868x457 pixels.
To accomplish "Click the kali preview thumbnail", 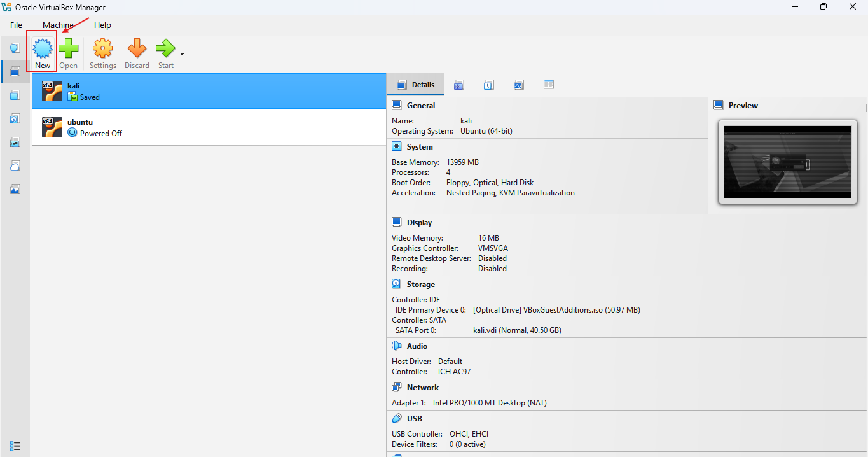I will (x=787, y=162).
